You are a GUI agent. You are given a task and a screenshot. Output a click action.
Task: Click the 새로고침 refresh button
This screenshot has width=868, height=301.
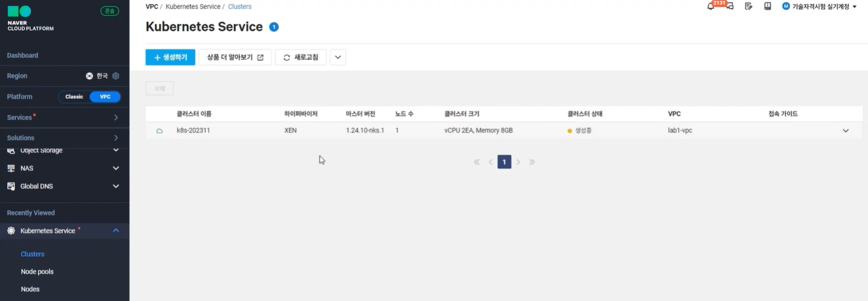pyautogui.click(x=301, y=57)
